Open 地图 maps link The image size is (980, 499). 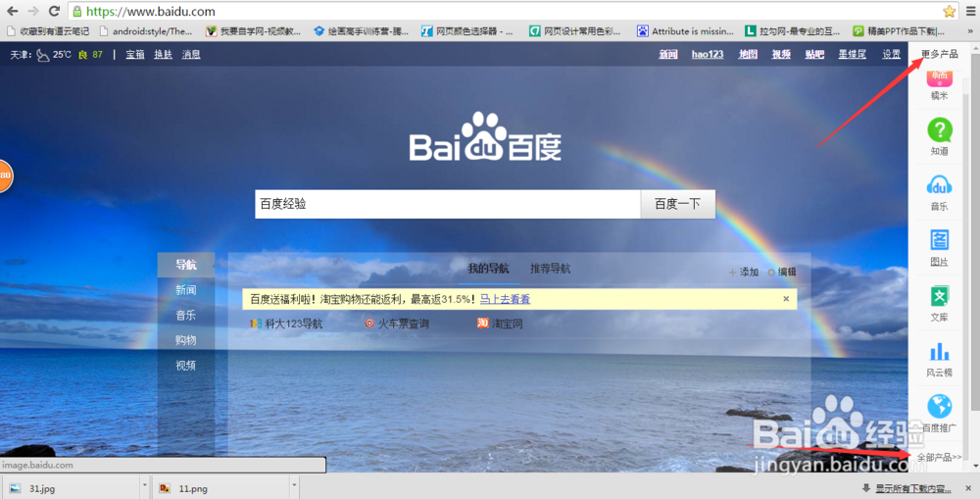pyautogui.click(x=748, y=54)
